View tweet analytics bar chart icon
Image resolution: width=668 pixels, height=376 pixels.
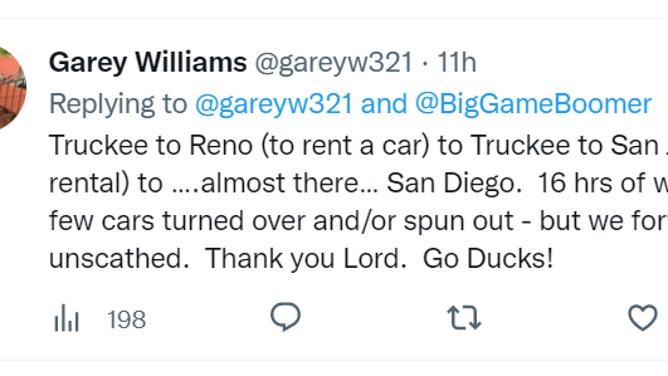[x=66, y=318]
